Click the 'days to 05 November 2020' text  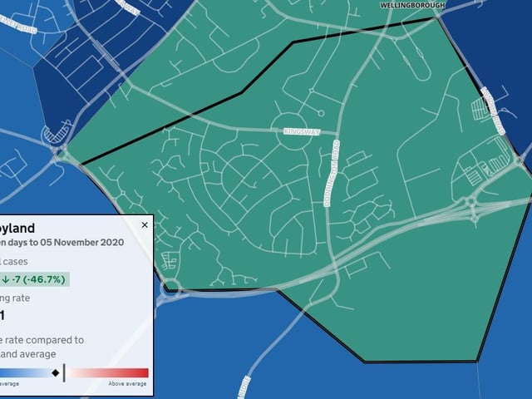coord(66,242)
